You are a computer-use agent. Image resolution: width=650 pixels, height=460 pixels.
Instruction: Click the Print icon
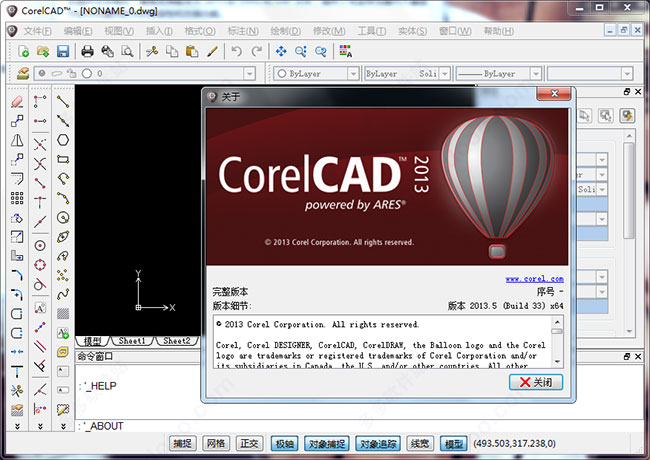87,51
